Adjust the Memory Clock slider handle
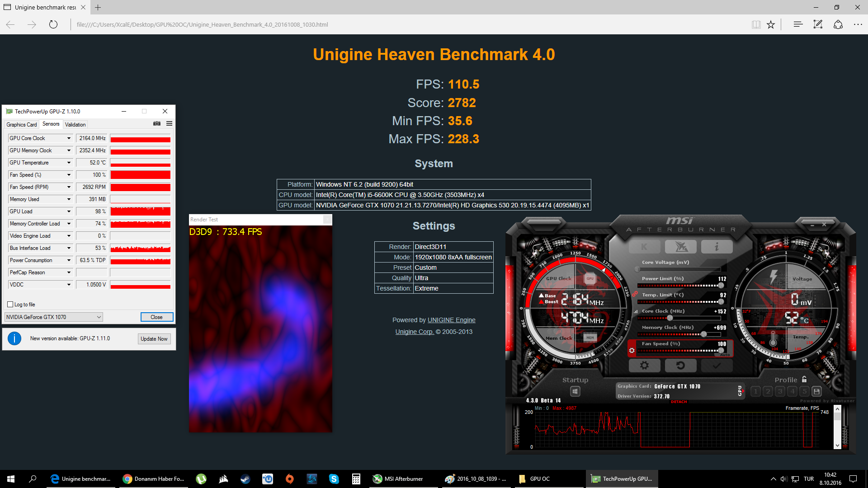This screenshot has height=488, width=868. point(703,334)
